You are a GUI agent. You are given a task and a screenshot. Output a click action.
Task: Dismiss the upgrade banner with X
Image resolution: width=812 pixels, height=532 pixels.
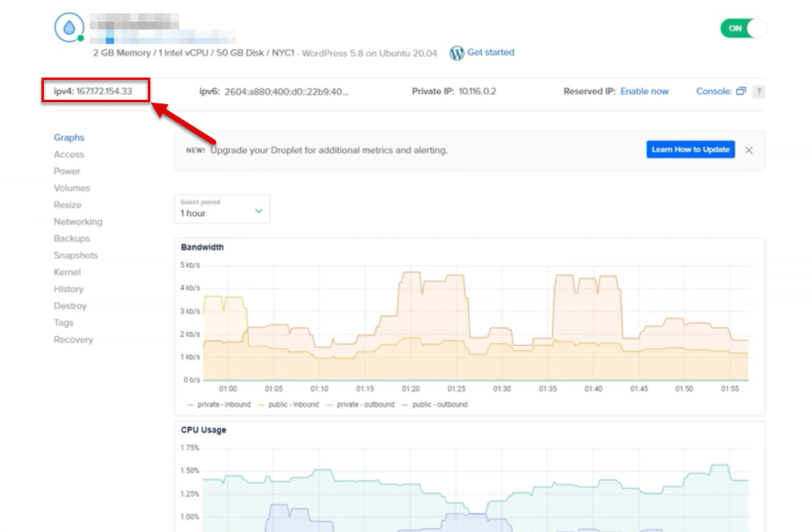click(x=749, y=150)
